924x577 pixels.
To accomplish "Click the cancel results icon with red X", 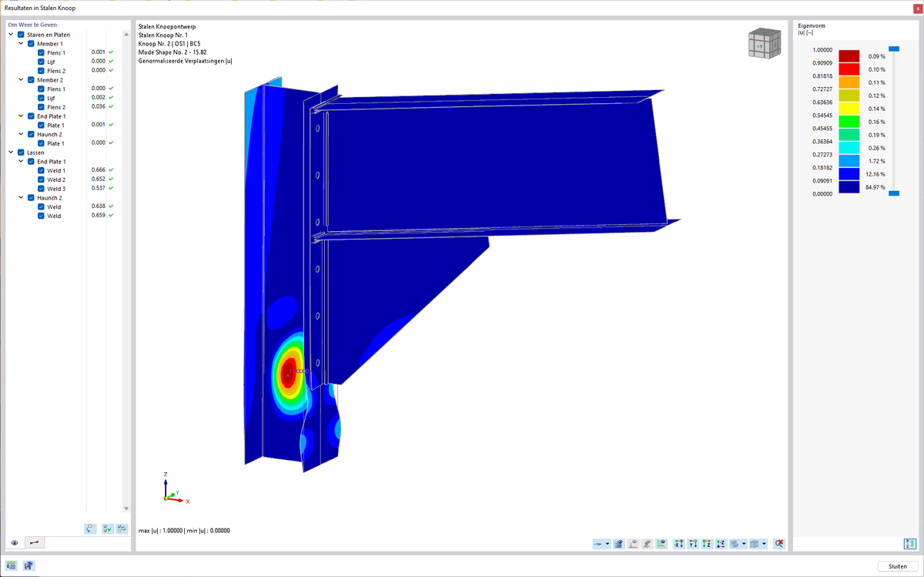I will tap(778, 543).
